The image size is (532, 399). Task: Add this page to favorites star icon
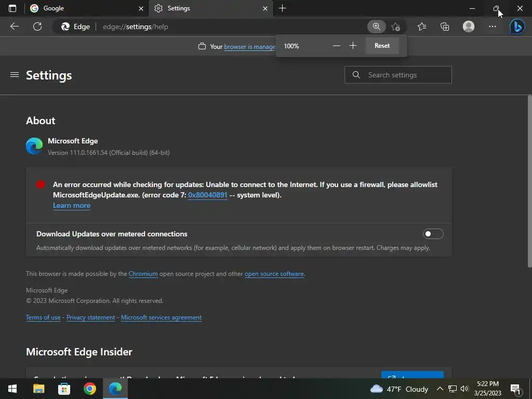coord(395,26)
